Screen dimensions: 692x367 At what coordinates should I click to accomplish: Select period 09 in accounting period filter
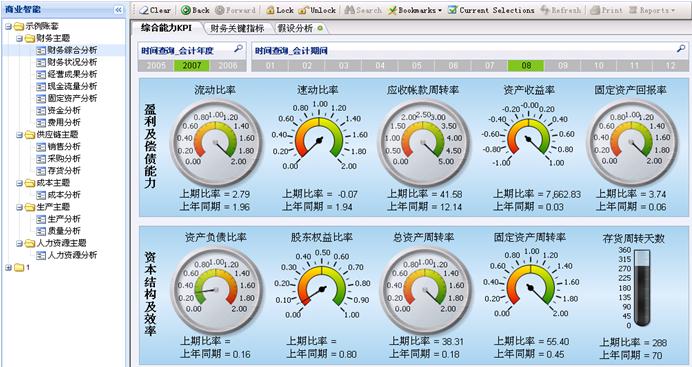(563, 66)
